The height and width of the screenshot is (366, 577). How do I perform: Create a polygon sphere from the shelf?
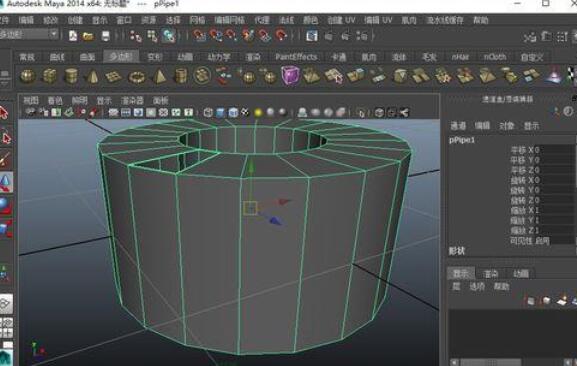coord(27,76)
